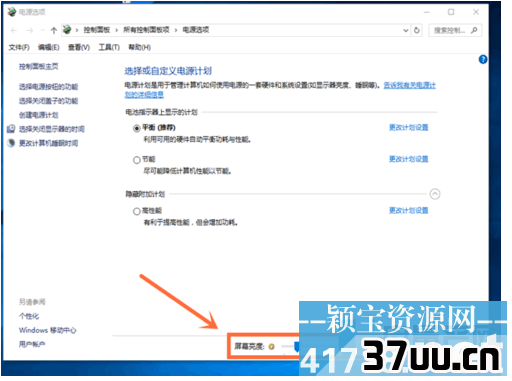
Task: Select the 平衡 (推荐) power plan
Action: point(137,128)
